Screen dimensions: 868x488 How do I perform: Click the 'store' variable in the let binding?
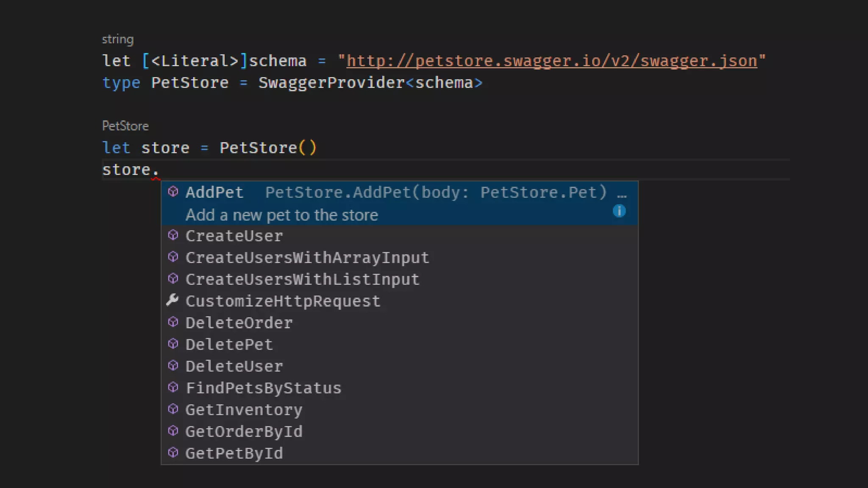click(x=165, y=148)
